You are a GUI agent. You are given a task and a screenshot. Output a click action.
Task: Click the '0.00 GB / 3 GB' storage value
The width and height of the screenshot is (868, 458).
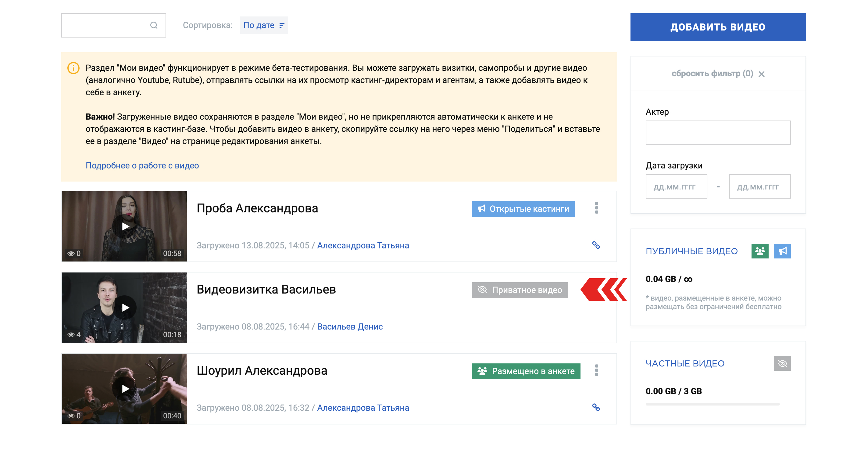click(673, 391)
